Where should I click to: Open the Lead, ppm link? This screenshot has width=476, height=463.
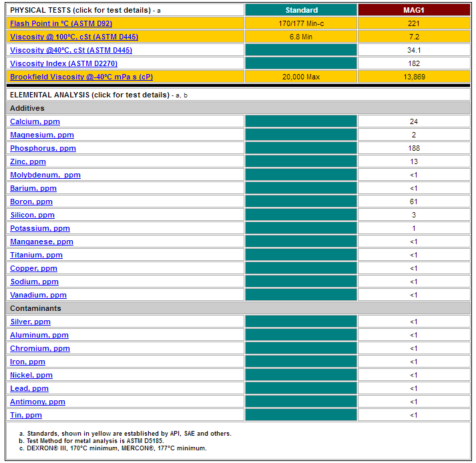point(29,388)
